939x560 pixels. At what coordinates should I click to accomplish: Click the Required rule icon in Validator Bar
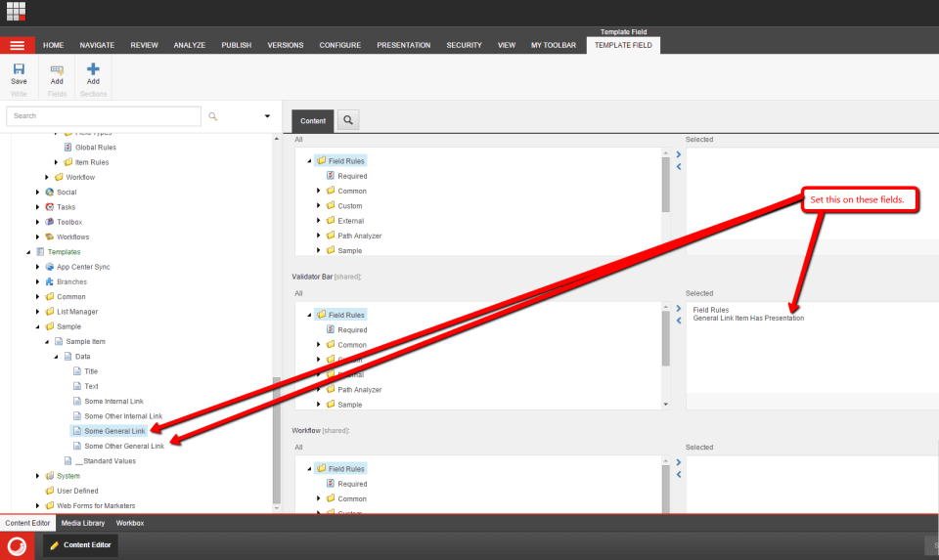[x=331, y=329]
